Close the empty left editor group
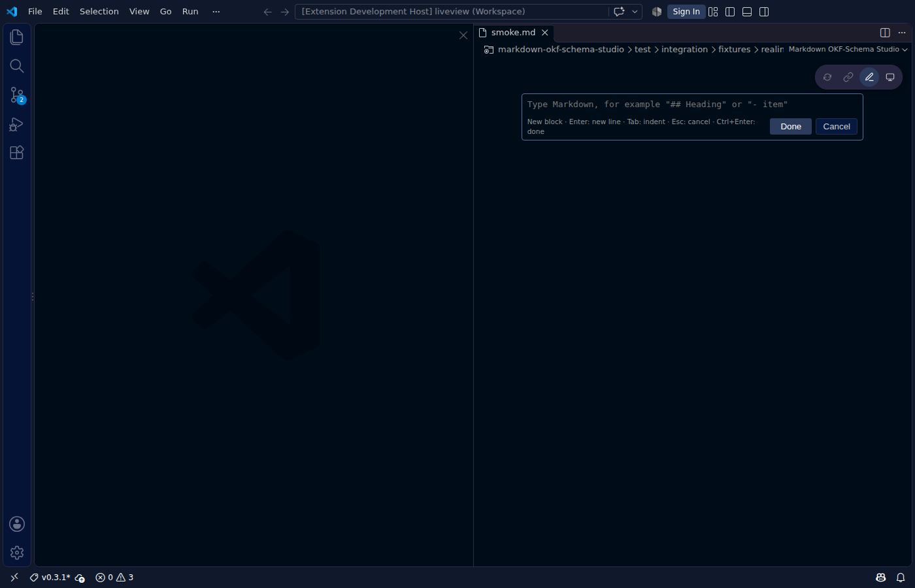 pyautogui.click(x=463, y=35)
